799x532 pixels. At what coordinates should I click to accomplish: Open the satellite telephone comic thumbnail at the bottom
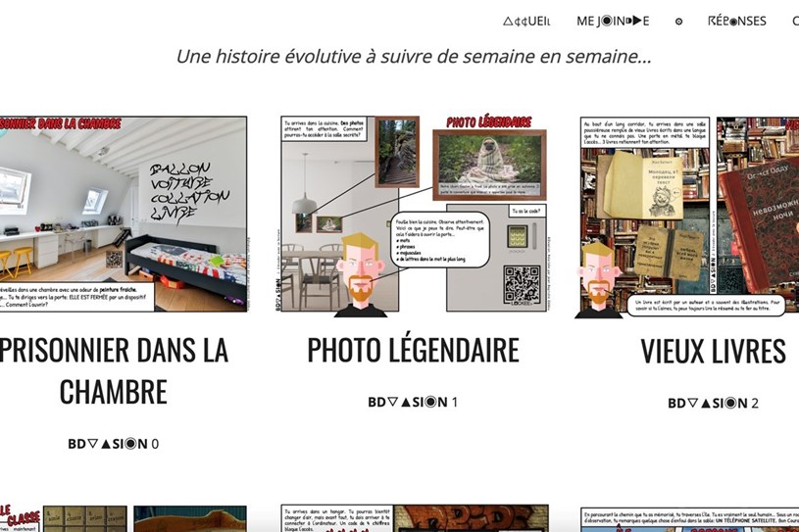click(x=689, y=519)
